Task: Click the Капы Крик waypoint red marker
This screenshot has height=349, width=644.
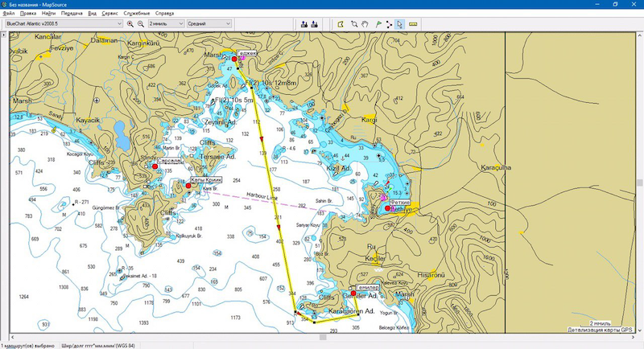Action: [188, 186]
